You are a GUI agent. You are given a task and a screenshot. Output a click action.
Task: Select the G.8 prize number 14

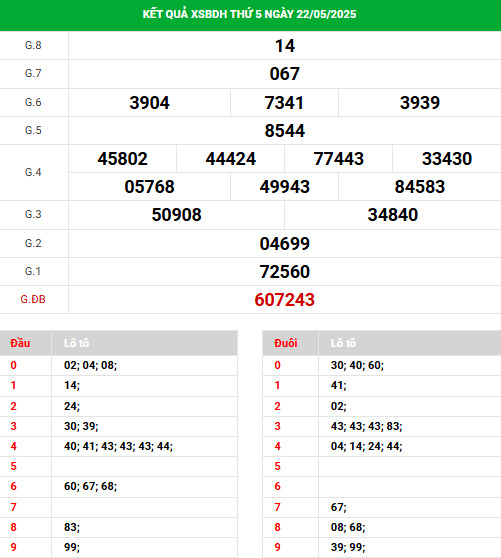point(285,46)
